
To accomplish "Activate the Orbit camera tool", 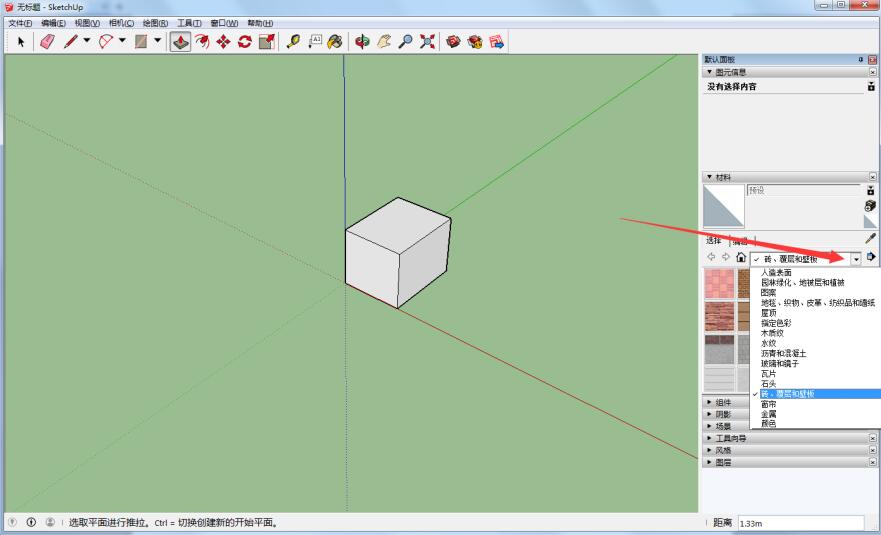I will [x=362, y=41].
